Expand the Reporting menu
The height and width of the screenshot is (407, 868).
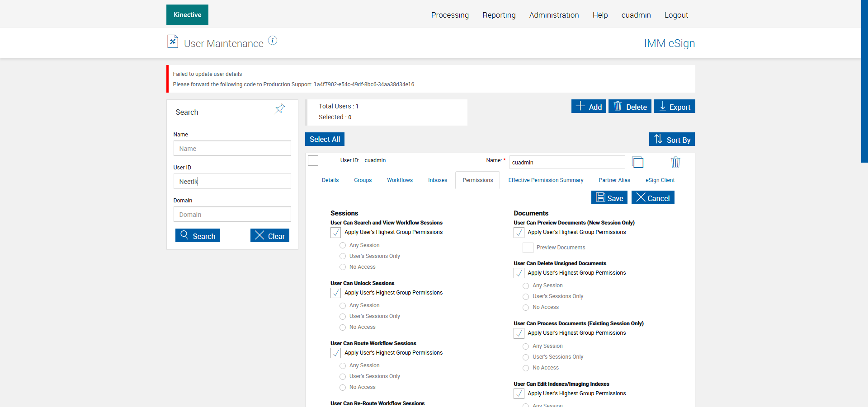pyautogui.click(x=499, y=15)
